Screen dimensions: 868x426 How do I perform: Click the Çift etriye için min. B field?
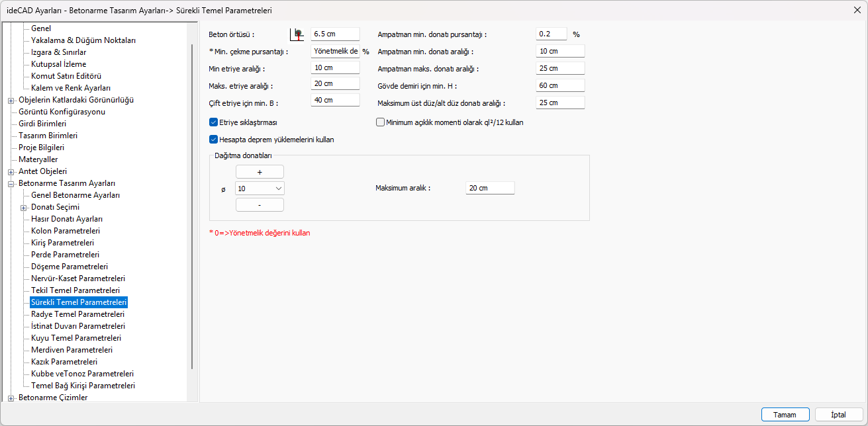pyautogui.click(x=335, y=101)
